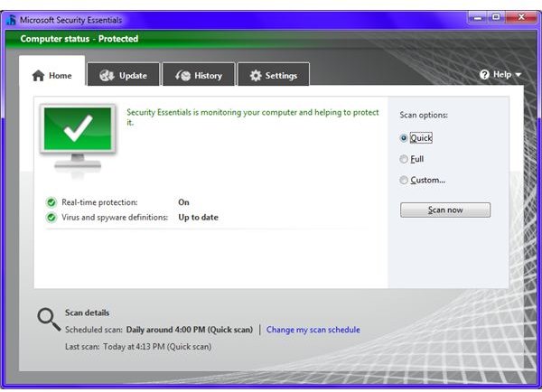Switch to the Update tab
This screenshot has width=542, height=392.
(x=124, y=75)
